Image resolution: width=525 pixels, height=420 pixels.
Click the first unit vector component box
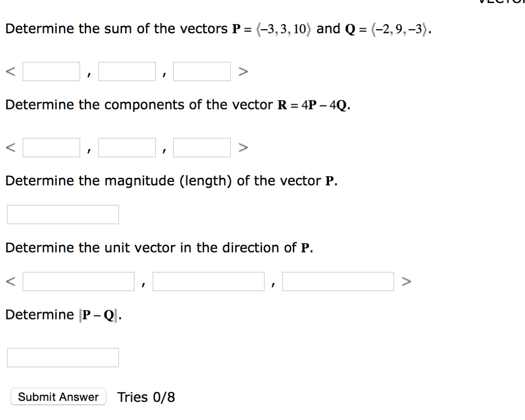(x=78, y=281)
